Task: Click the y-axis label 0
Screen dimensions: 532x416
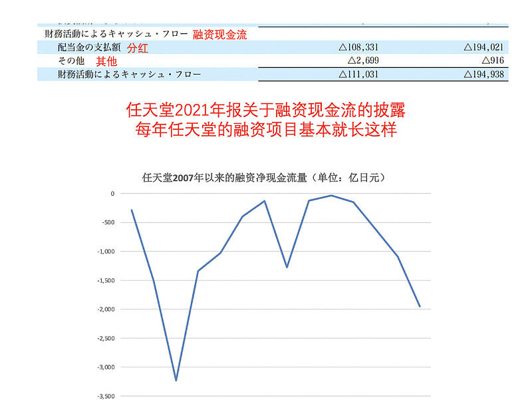Action: point(112,194)
